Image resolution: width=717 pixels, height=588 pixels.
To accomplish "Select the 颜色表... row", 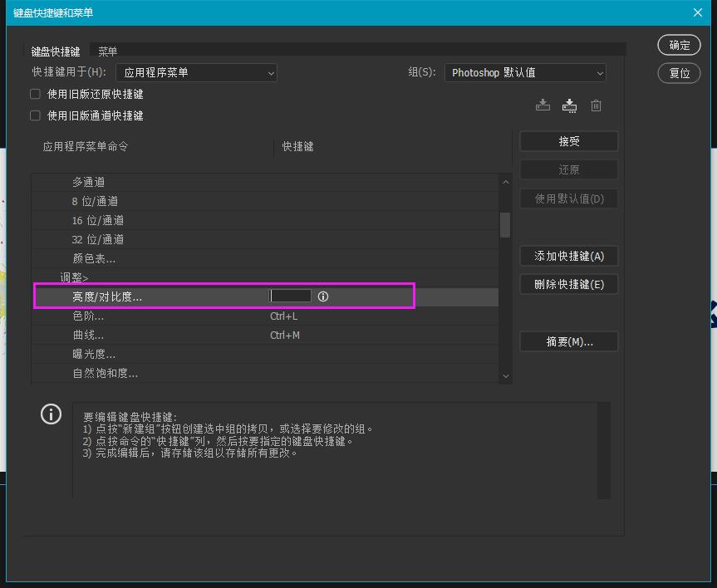I will pos(265,258).
